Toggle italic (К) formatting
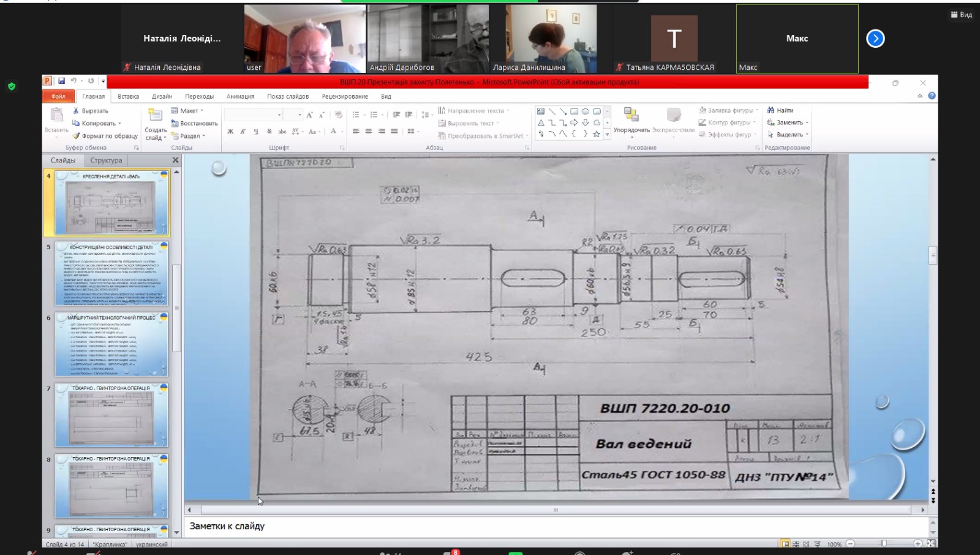This screenshot has width=980, height=555. click(243, 132)
